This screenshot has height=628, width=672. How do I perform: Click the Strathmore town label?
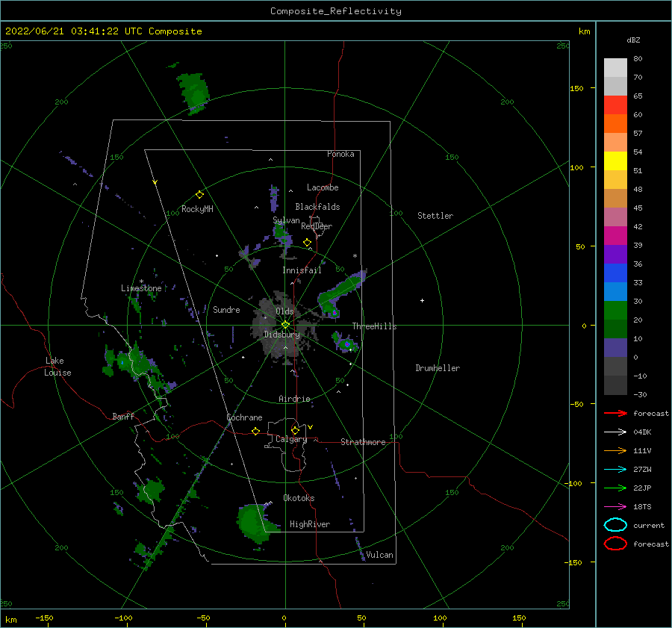(363, 442)
